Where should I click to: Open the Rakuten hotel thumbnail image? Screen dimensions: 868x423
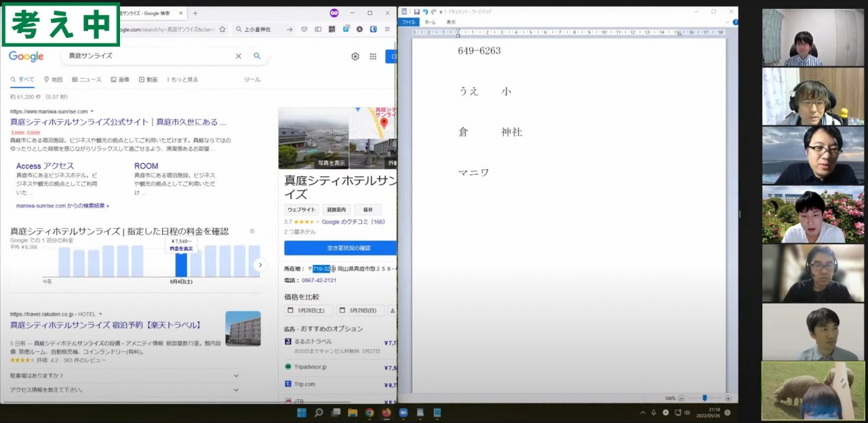point(243,328)
